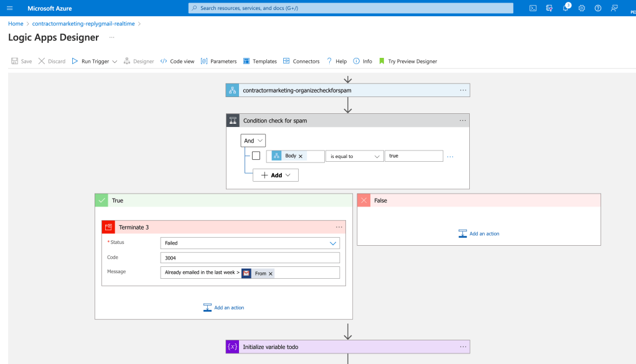Open the Directories and subscriptions filter icon
Viewport: 636px width, 364px height.
pyautogui.click(x=549, y=8)
